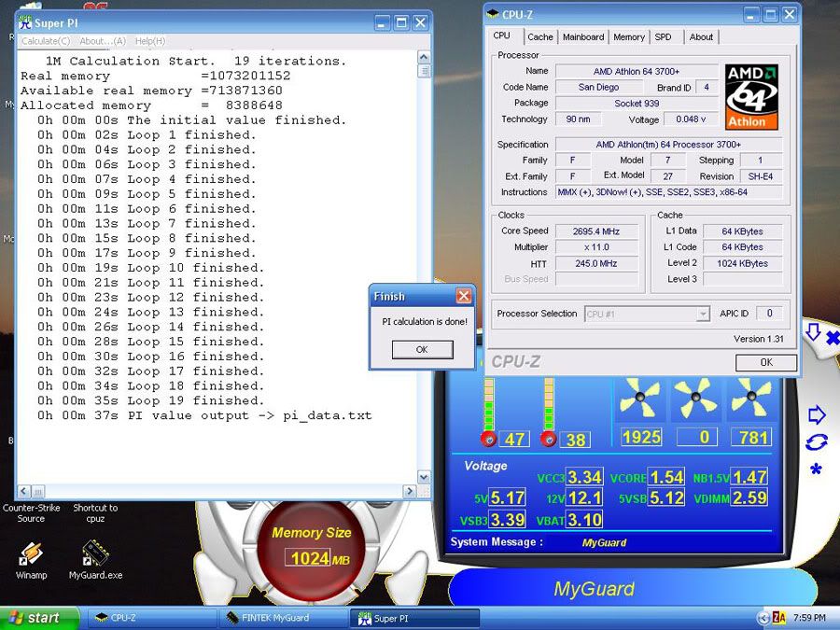Click the red thermometer bulb beside 47
This screenshot has width=840, height=630.
pyautogui.click(x=488, y=439)
